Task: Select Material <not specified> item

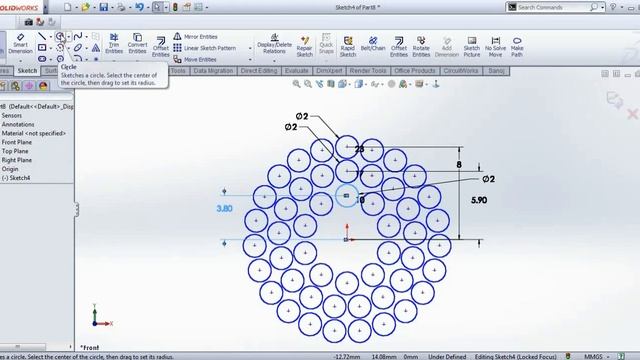Action: pyautogui.click(x=34, y=133)
